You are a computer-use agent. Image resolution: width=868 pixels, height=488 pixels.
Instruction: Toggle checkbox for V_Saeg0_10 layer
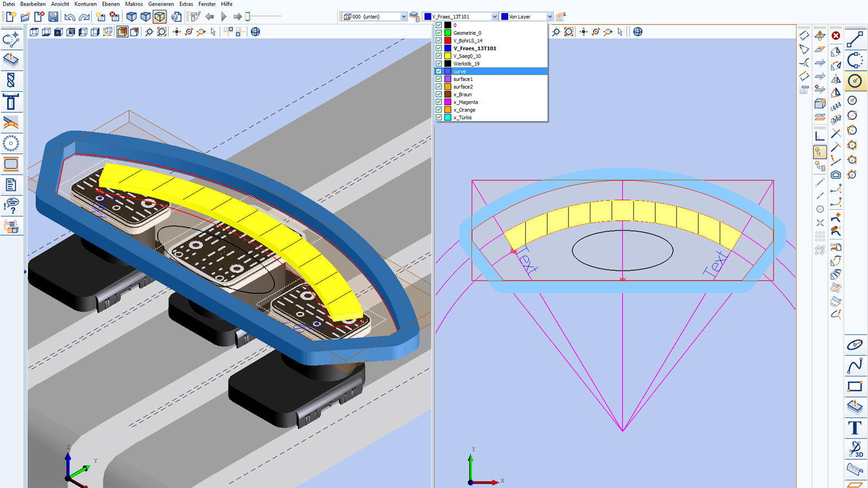439,56
